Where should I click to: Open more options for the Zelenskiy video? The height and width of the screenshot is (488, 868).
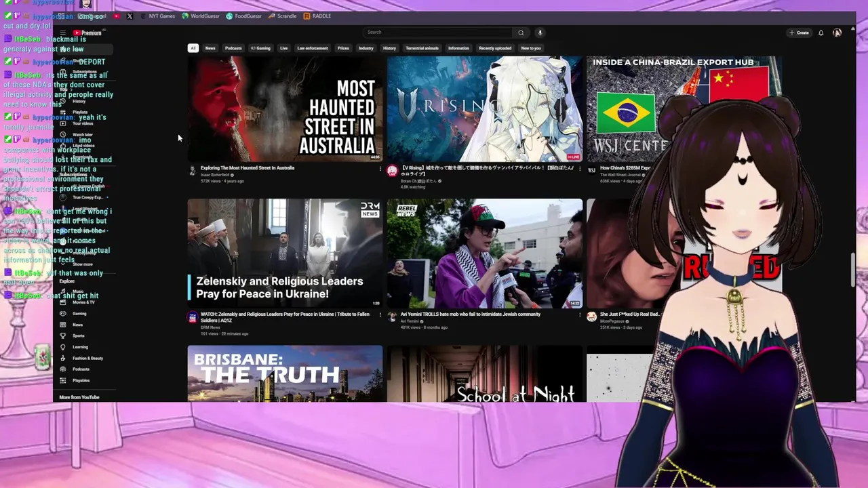(x=380, y=315)
